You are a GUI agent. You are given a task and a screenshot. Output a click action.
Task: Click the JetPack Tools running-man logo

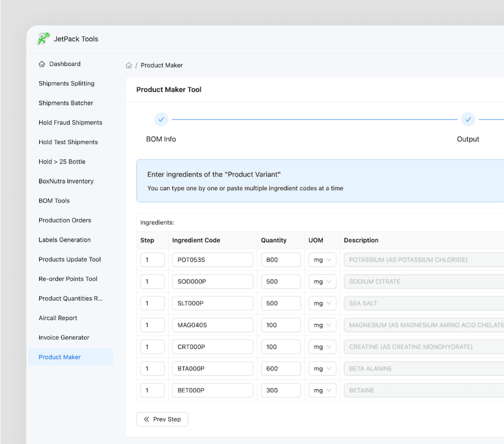43,39
